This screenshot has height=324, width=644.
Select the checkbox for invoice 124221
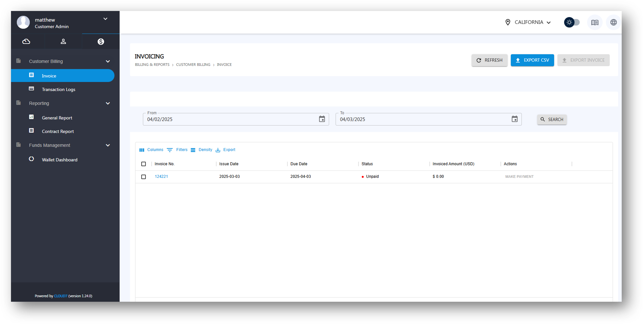(x=144, y=177)
